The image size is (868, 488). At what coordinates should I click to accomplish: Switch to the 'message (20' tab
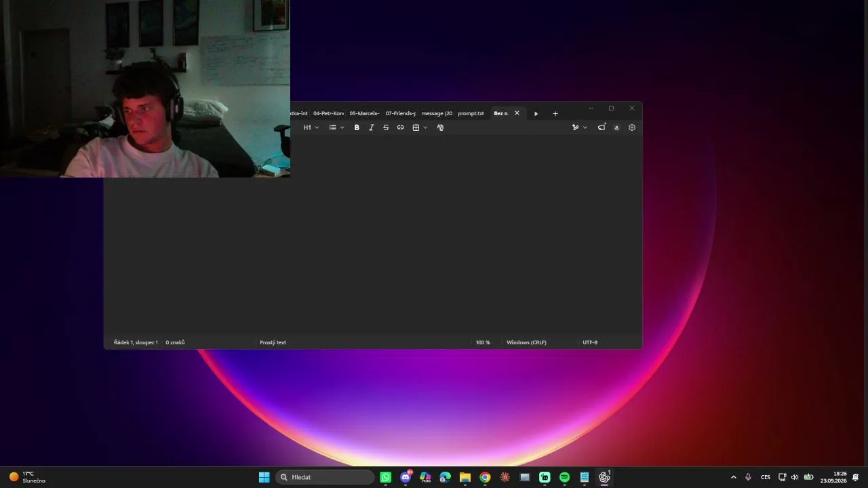click(437, 113)
